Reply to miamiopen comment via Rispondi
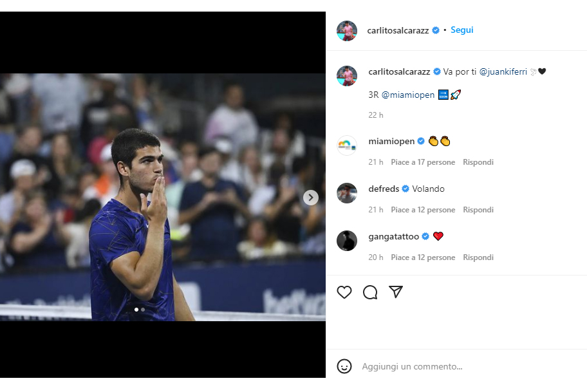This screenshot has height=392, width=587. coord(478,162)
